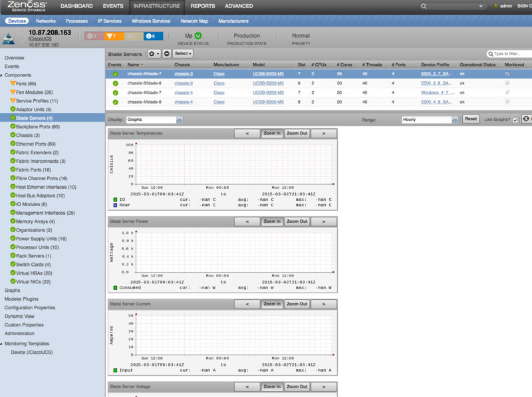Toggle Monitored checkbox for chassis-4/blade-7
This screenshot has width=532, height=397.
pos(507,92)
